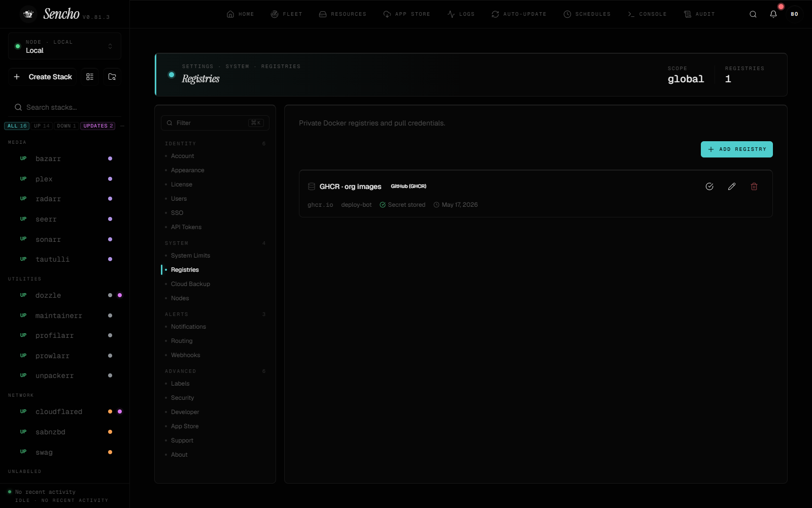Screen dimensions: 812x508
Task: Click Create Stack
Action: coord(43,77)
